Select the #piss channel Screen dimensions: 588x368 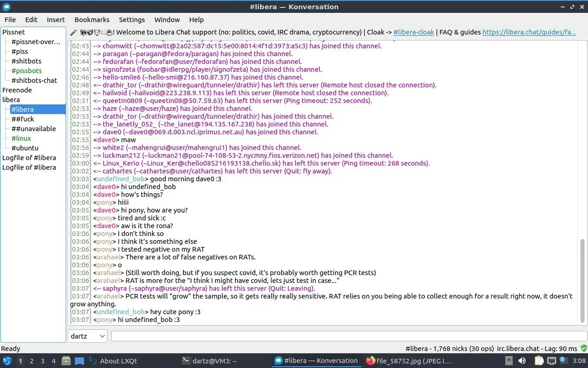point(19,52)
